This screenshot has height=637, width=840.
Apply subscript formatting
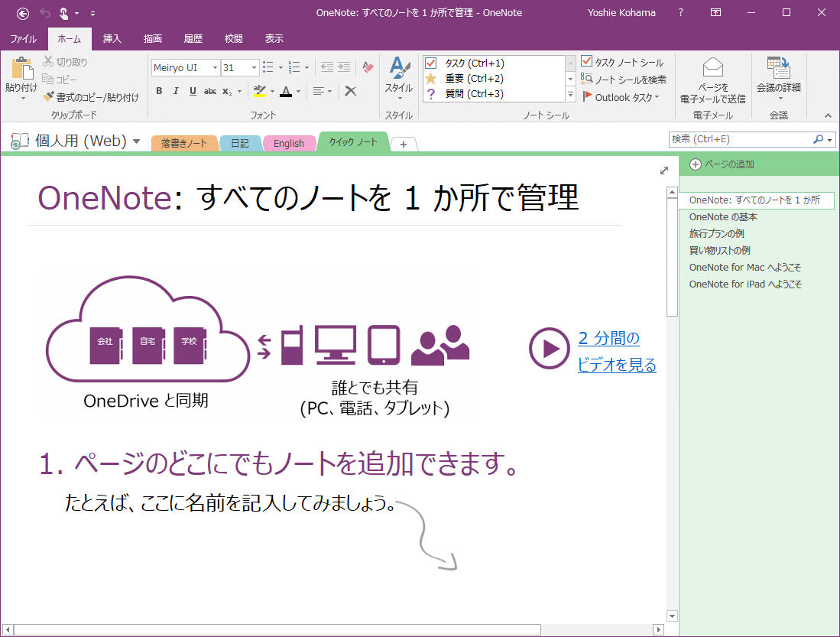(227, 91)
